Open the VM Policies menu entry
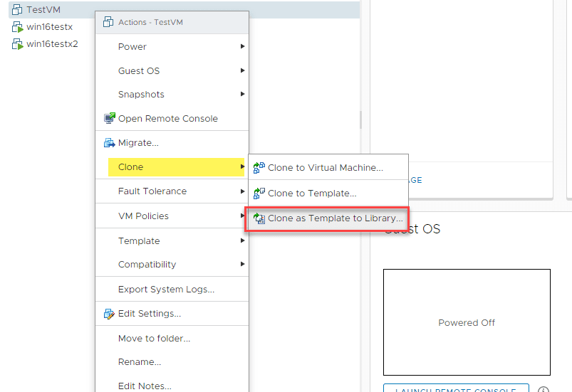The width and height of the screenshot is (572, 392). (x=172, y=216)
